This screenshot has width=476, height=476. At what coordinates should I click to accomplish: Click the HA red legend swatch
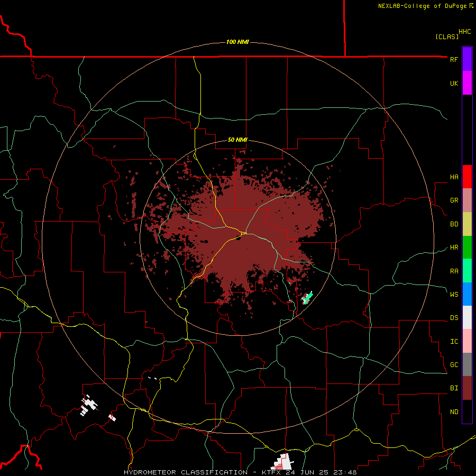click(x=467, y=177)
